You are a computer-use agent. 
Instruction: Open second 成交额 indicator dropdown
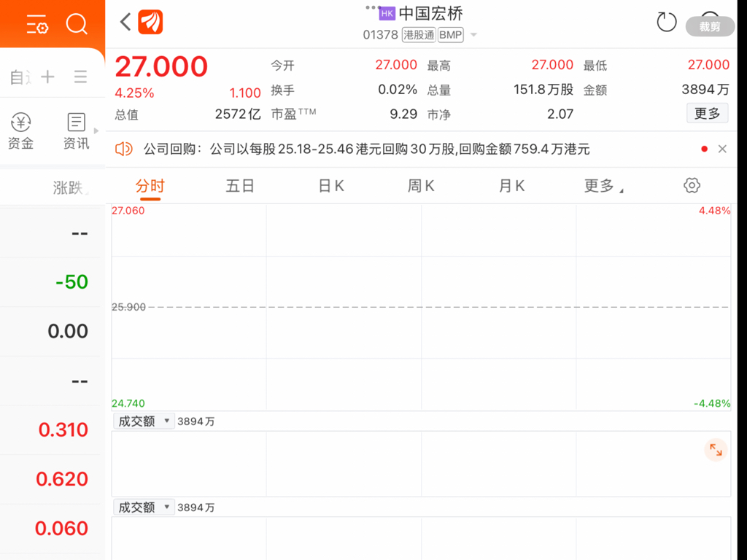pyautogui.click(x=144, y=507)
